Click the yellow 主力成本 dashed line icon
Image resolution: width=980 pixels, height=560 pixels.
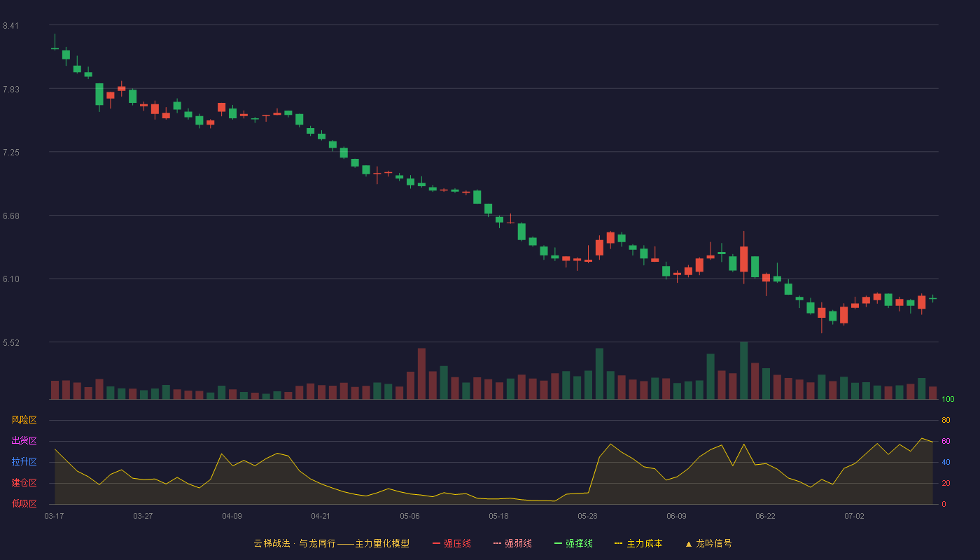pyautogui.click(x=619, y=543)
